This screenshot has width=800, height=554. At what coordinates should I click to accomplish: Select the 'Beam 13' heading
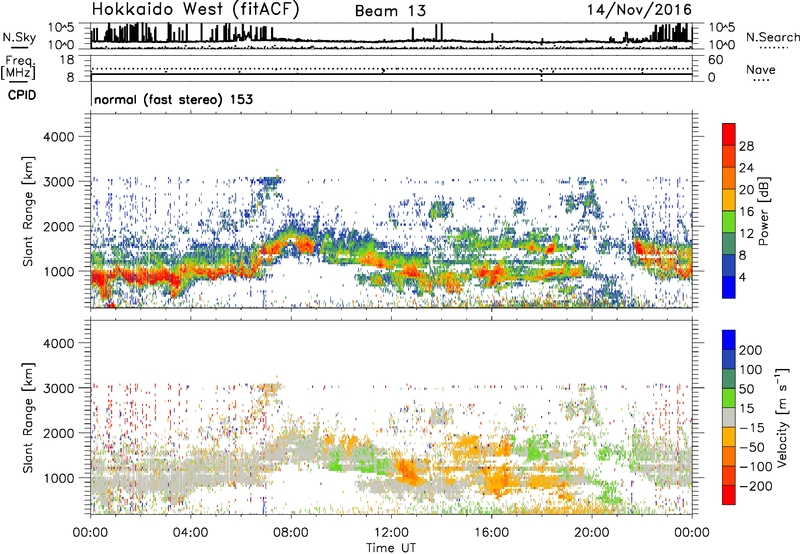(x=390, y=11)
